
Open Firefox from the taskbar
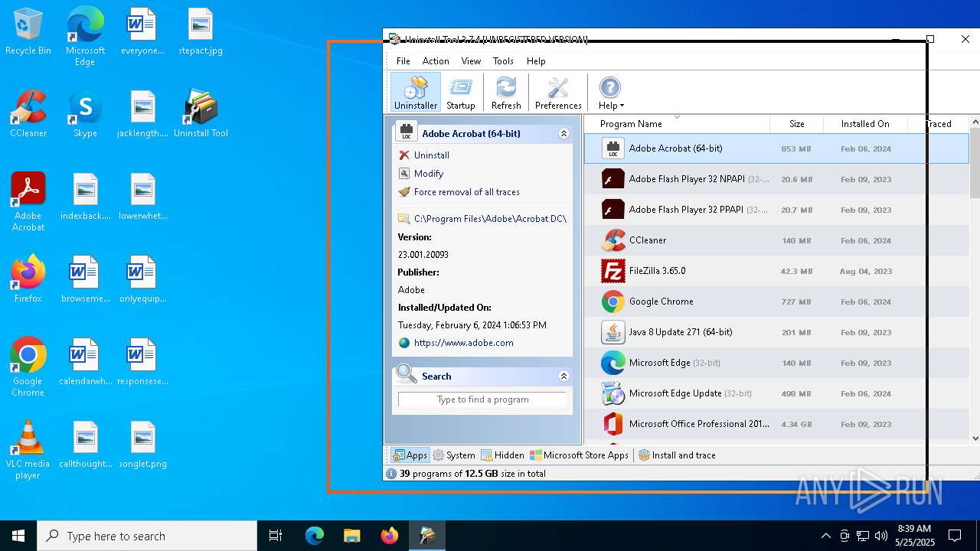point(390,536)
